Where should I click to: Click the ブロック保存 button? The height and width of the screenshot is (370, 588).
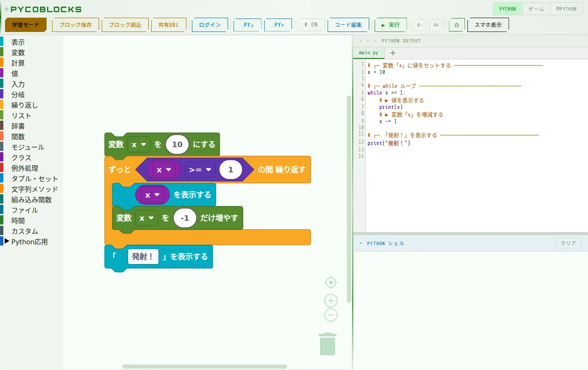coord(76,25)
